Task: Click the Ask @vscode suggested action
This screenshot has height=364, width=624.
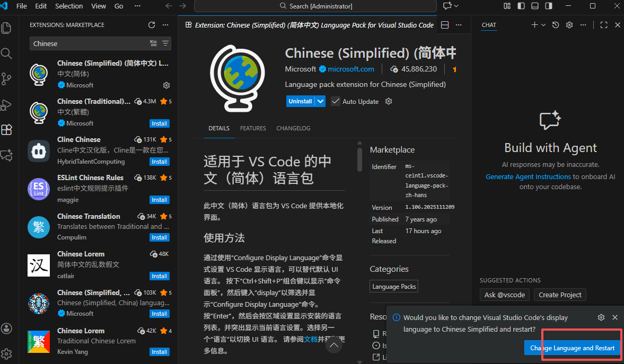Action: (x=505, y=295)
